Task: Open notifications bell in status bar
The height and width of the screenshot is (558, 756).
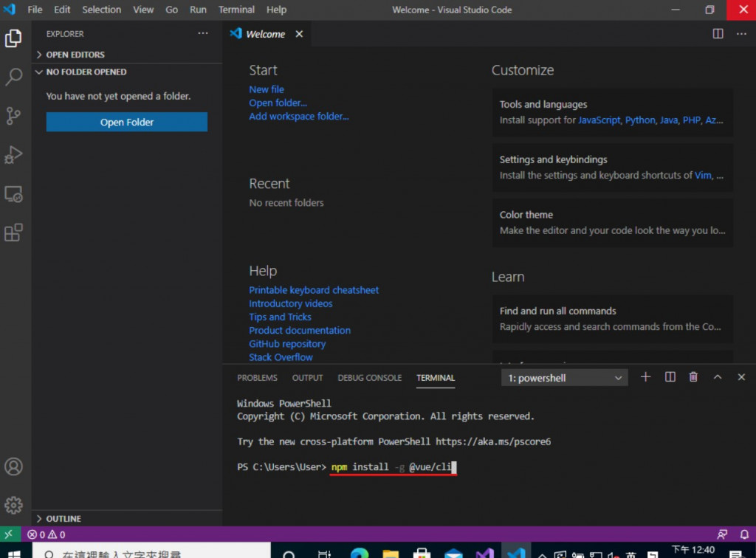Action: [744, 534]
